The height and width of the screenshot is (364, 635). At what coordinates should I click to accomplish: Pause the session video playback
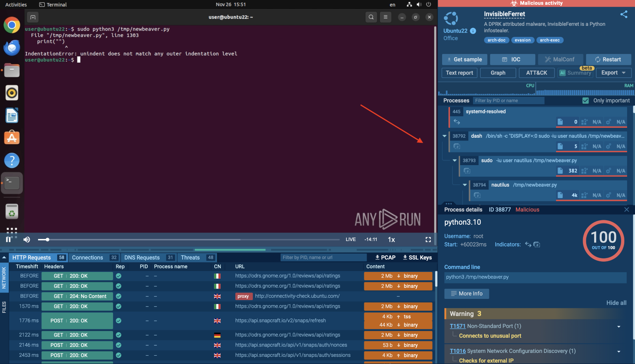point(8,239)
